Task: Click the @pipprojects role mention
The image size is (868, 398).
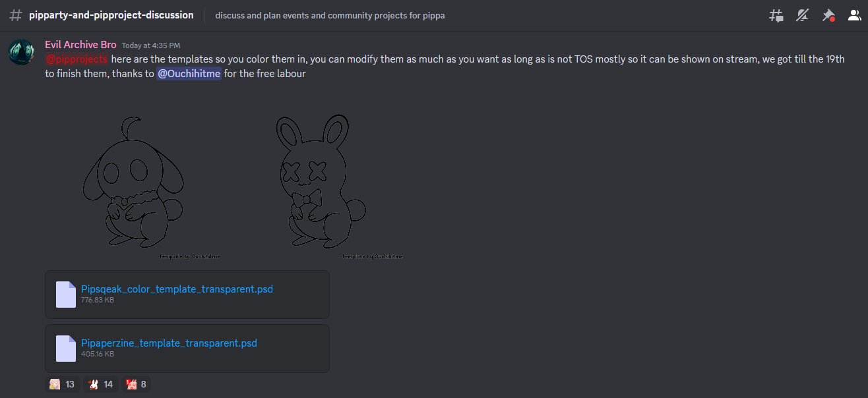Action: pos(77,59)
